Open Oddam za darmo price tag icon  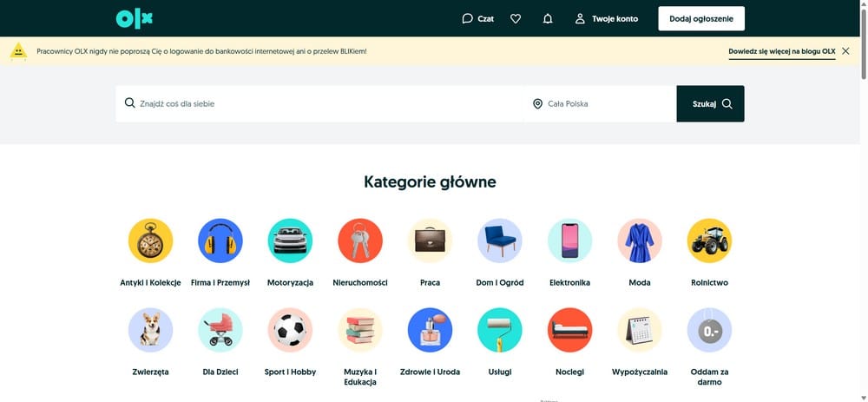709,330
